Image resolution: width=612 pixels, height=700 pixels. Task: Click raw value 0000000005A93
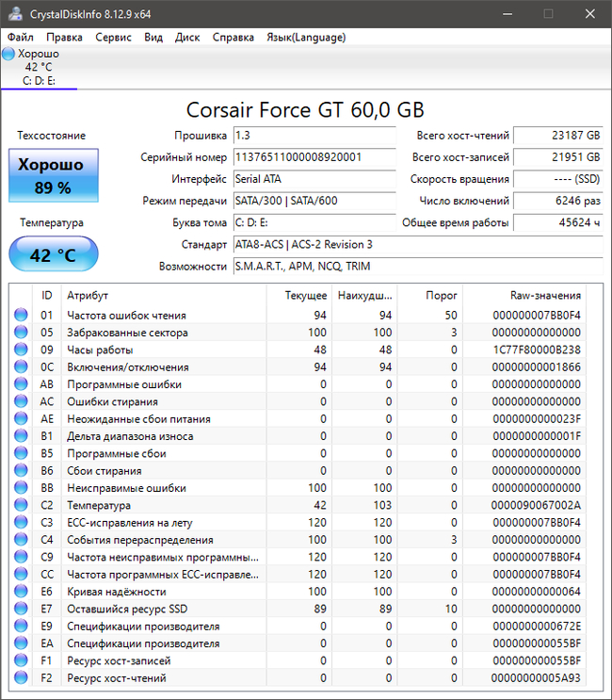tap(536, 677)
